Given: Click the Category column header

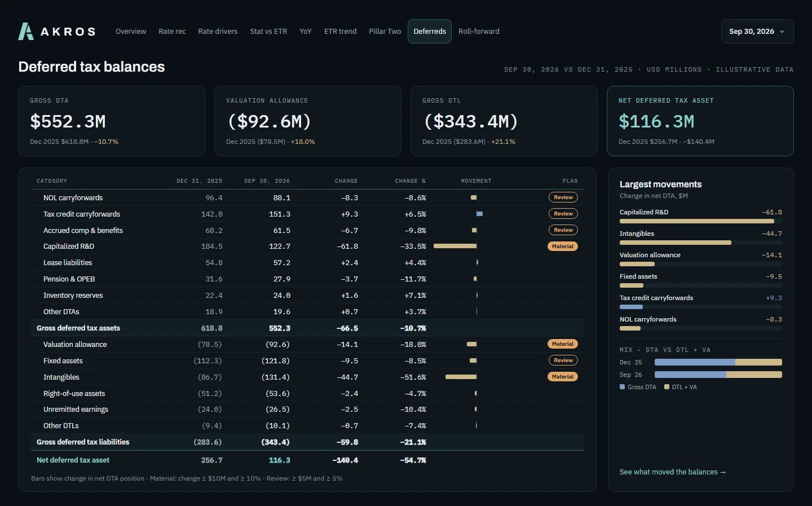Looking at the screenshot, I should [52, 181].
